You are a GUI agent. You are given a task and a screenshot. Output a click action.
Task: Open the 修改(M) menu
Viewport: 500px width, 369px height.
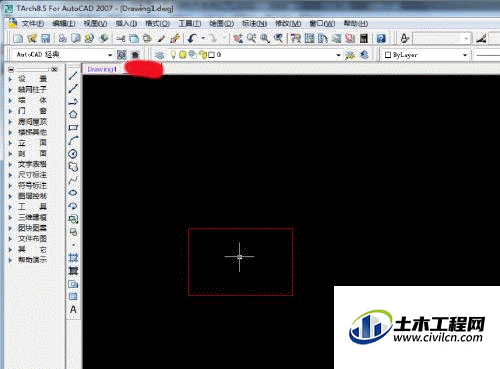pos(288,24)
